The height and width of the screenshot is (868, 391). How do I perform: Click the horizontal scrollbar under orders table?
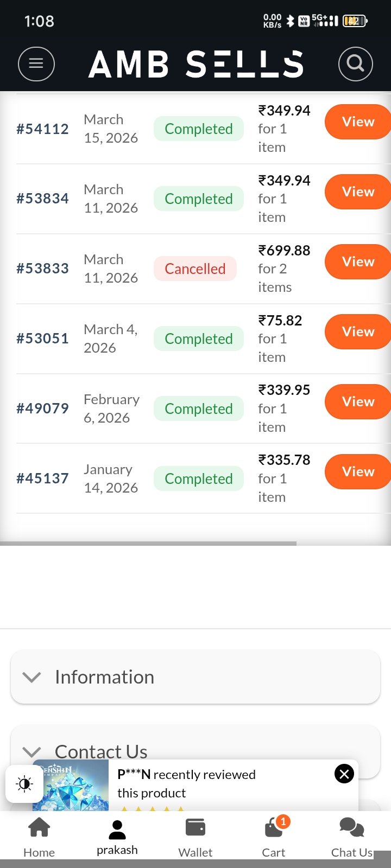tap(148, 543)
